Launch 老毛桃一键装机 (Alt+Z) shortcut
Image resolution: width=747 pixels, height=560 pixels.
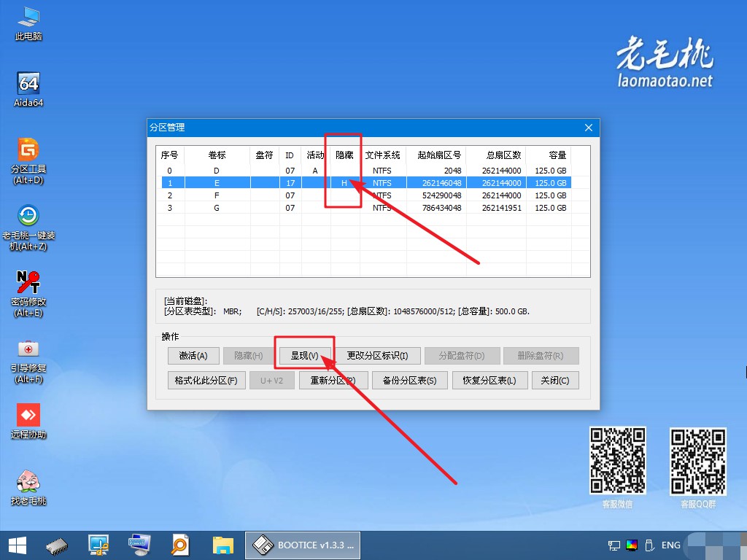pos(28,227)
